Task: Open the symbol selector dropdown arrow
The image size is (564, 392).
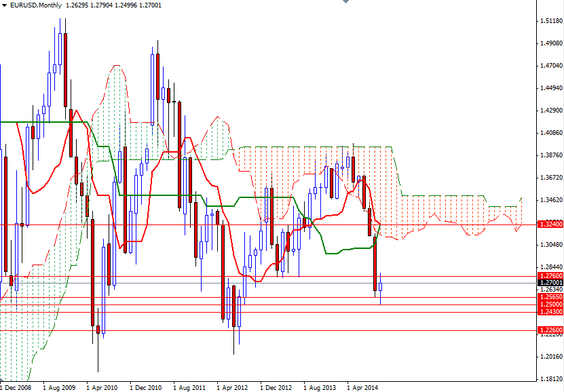Action: point(5,6)
